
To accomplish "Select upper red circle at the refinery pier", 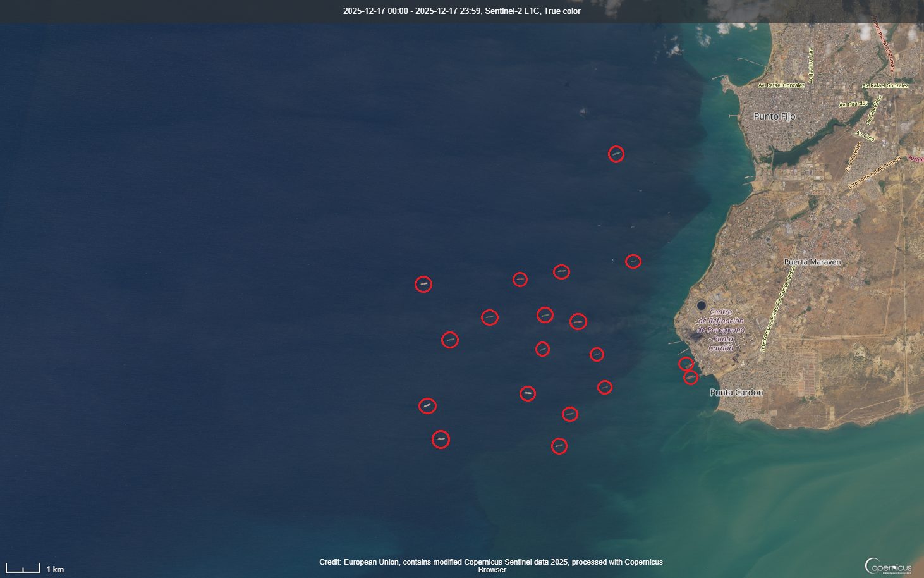I will [x=686, y=364].
